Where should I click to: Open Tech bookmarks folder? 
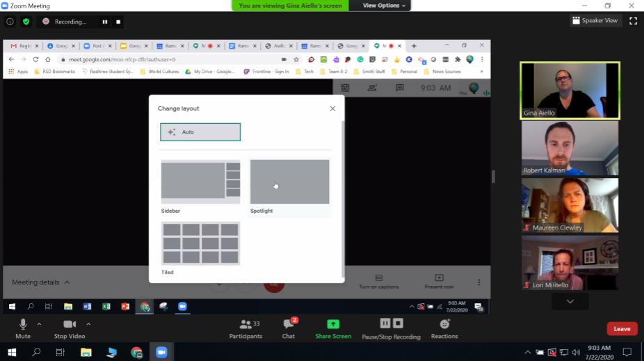(x=305, y=72)
